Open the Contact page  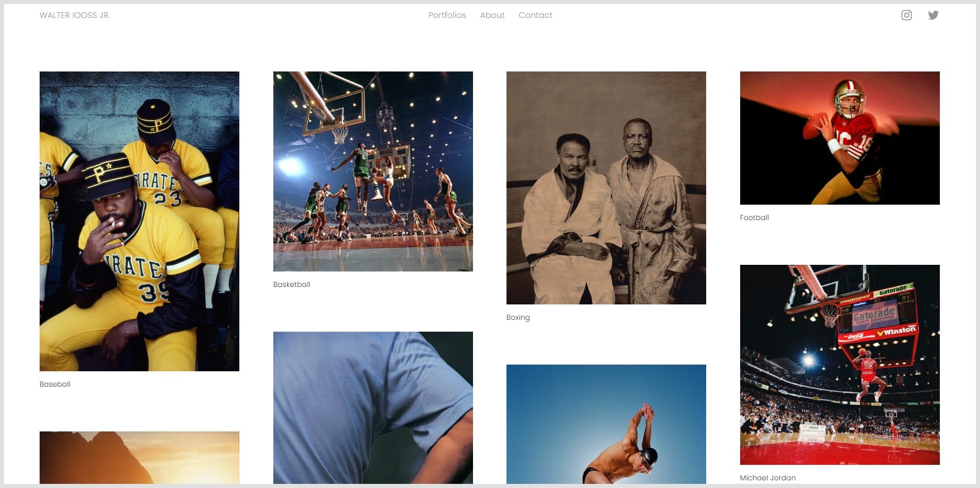(x=535, y=15)
